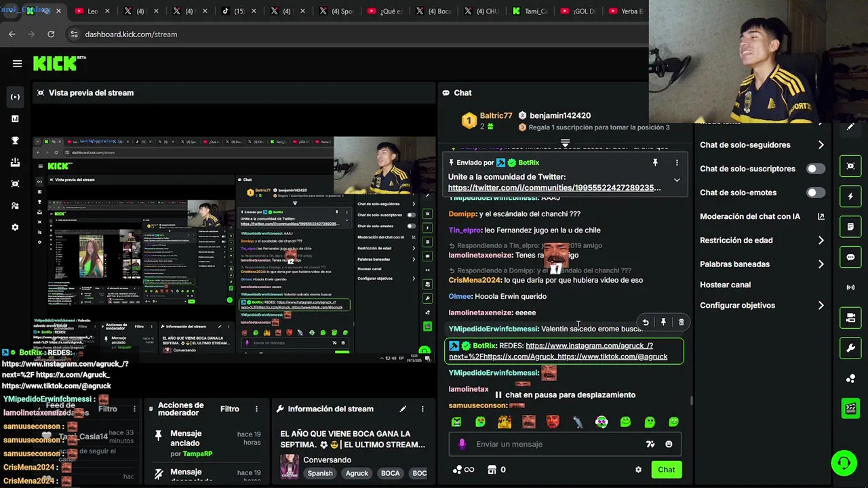Screen dimensions: 868x488
Task: Click the Conversando category thumbnail
Action: click(290, 466)
